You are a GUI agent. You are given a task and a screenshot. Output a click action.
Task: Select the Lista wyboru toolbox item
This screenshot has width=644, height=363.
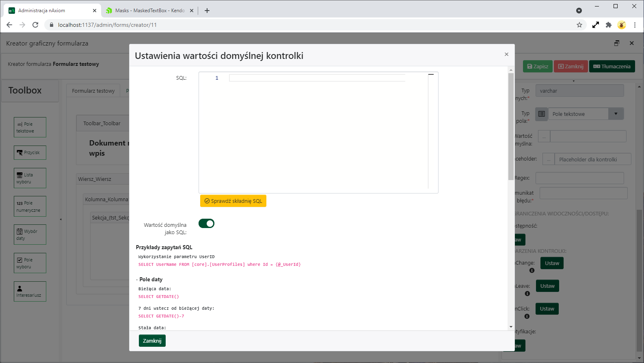[x=30, y=178]
